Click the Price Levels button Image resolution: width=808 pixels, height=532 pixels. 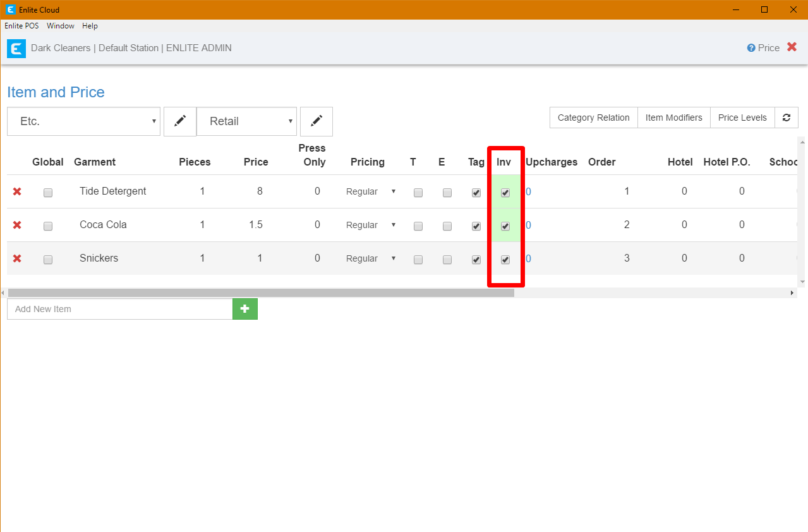[742, 118]
